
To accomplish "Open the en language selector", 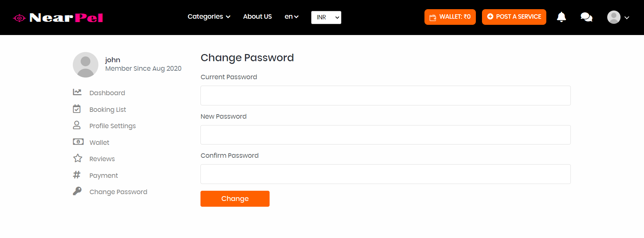I will 291,17.
